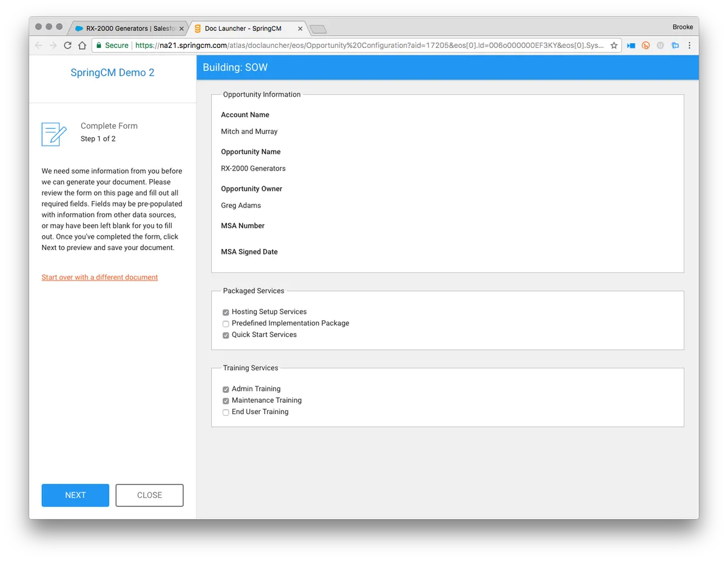
Task: Open the Chrome three-dot menu
Action: (x=689, y=46)
